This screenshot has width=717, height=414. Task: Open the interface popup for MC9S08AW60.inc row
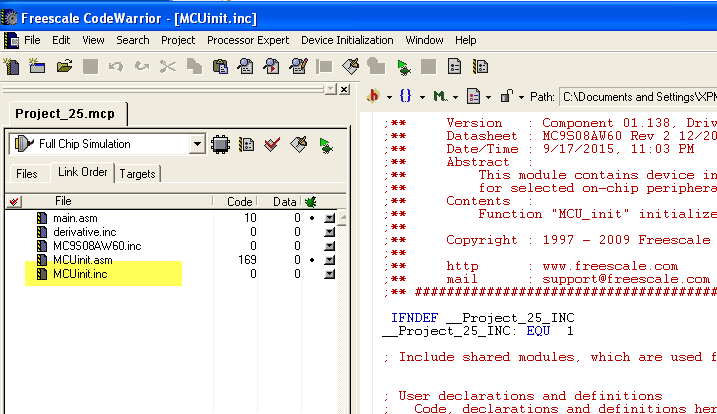coord(329,246)
